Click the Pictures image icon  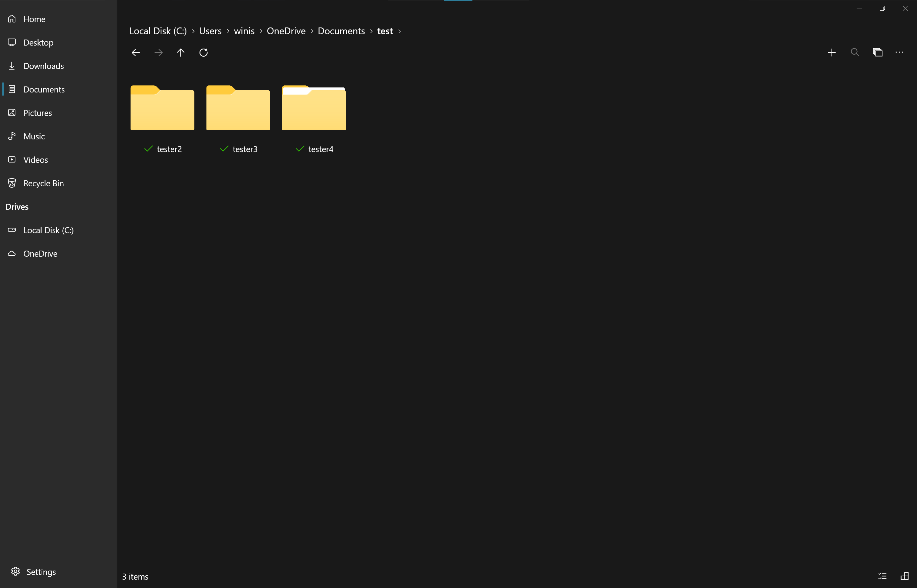(x=12, y=113)
